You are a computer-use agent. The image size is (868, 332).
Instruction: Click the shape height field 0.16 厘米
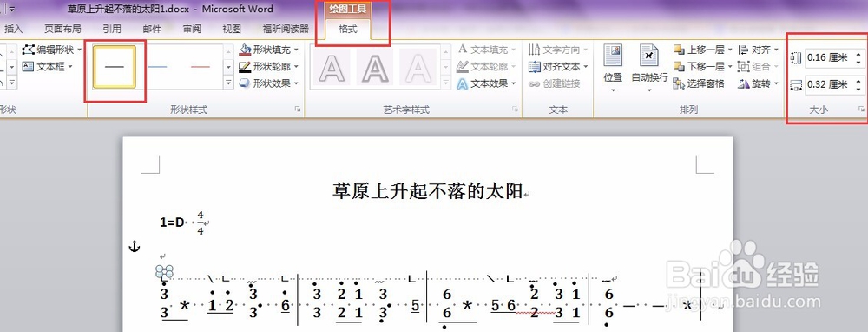pyautogui.click(x=828, y=57)
